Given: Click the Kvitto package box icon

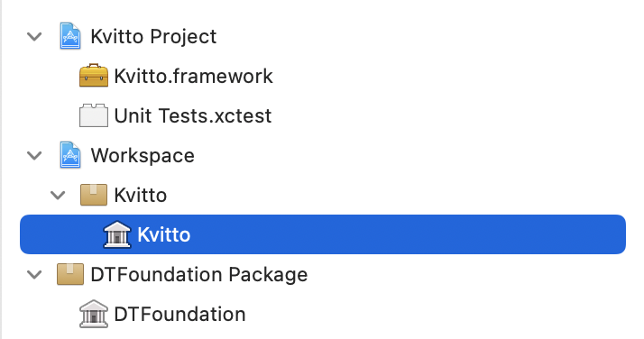Looking at the screenshot, I should pyautogui.click(x=94, y=195).
